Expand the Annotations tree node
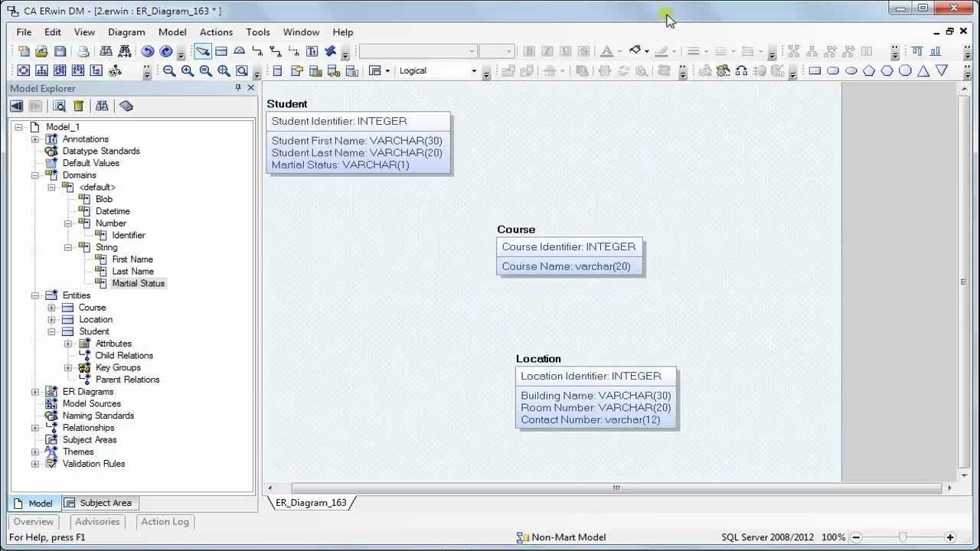 pyautogui.click(x=34, y=139)
